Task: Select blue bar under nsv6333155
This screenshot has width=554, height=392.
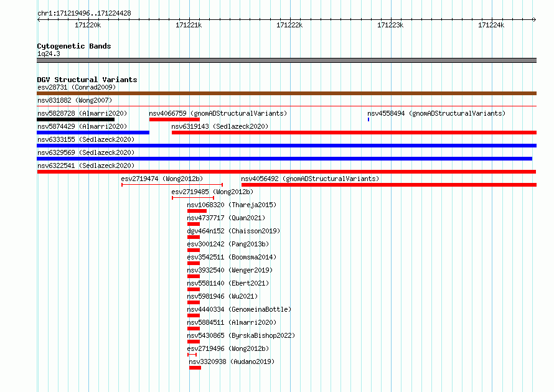Action: pos(286,146)
